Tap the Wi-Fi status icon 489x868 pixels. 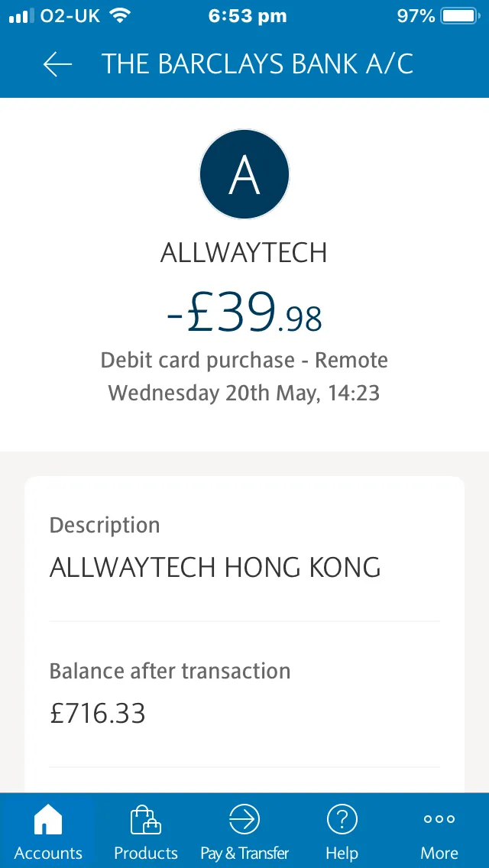(x=119, y=15)
